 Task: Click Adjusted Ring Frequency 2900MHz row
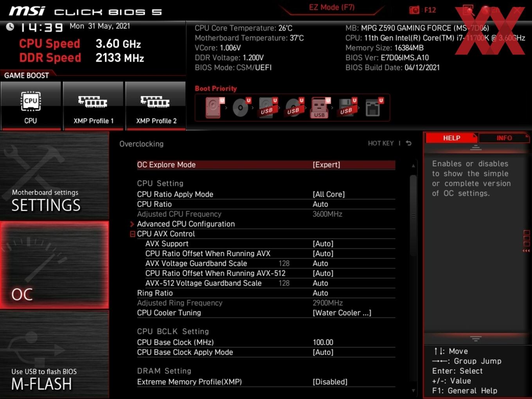[x=266, y=303]
